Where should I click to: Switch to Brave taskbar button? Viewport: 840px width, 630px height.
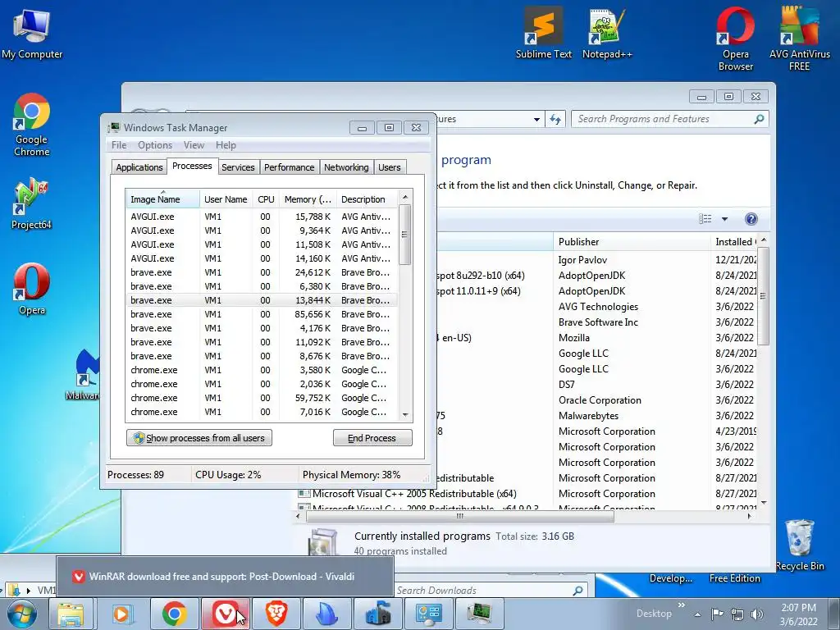(276, 614)
